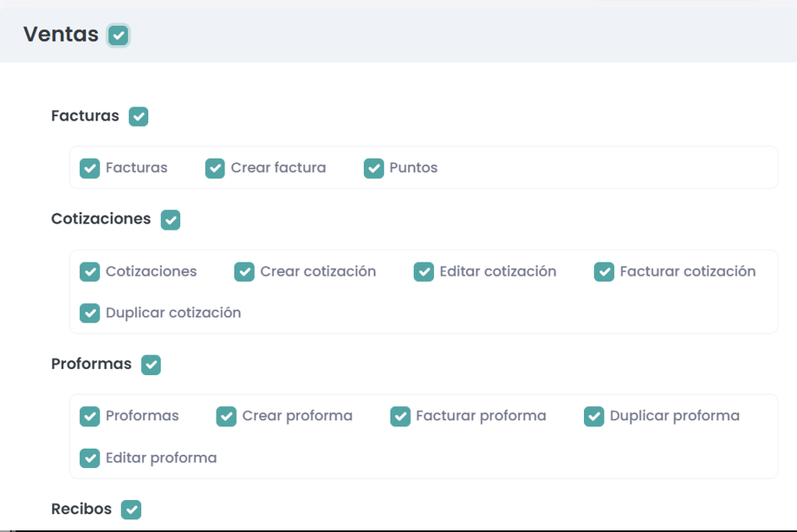Screen dimensions: 797x532
Task: Disable the Crear proforma permission
Action: [x=226, y=417]
